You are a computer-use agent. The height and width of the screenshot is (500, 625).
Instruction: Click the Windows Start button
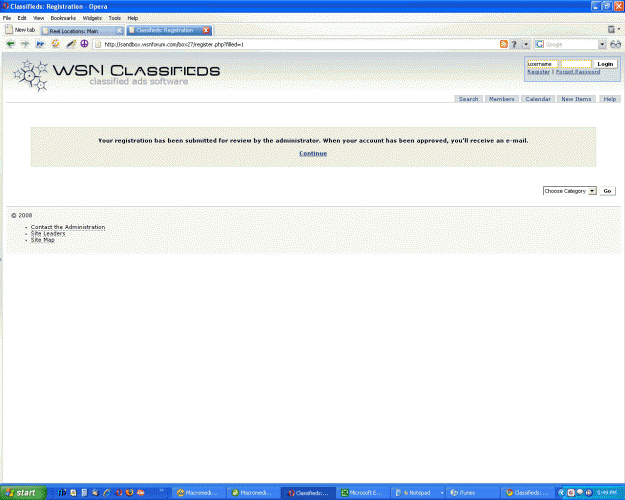(x=20, y=492)
